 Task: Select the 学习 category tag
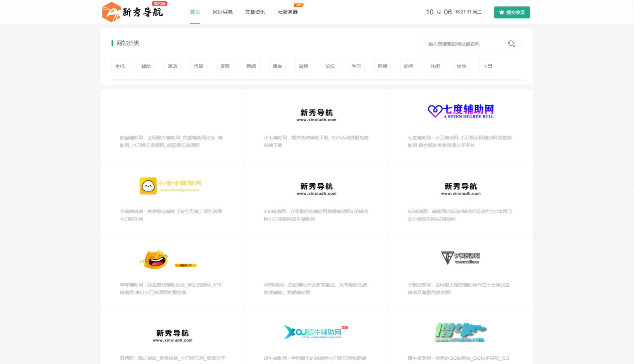[x=356, y=66]
